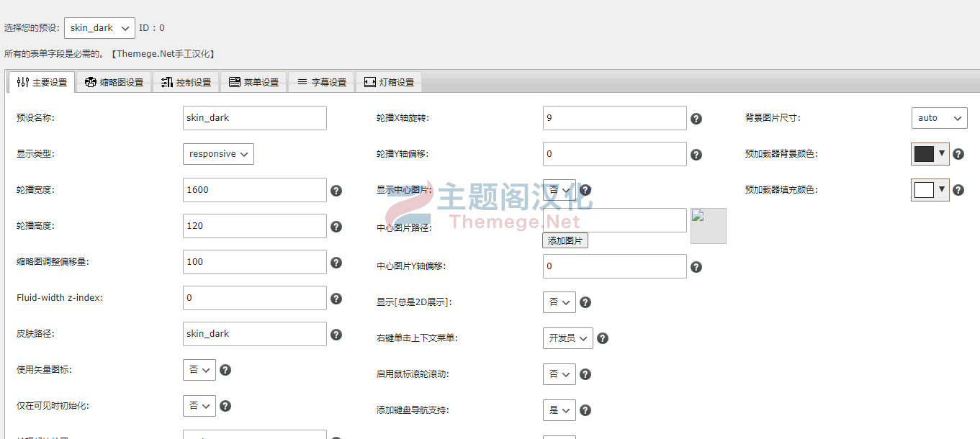This screenshot has width=980, height=439.
Task: Open the 控制设置 tab
Action: pos(186,82)
